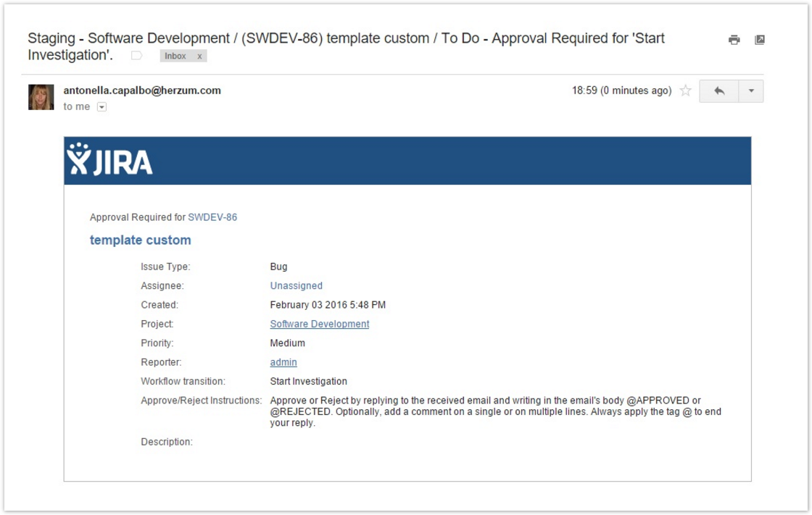Open the SWDEV-86 issue link
812x515 pixels.
(212, 217)
